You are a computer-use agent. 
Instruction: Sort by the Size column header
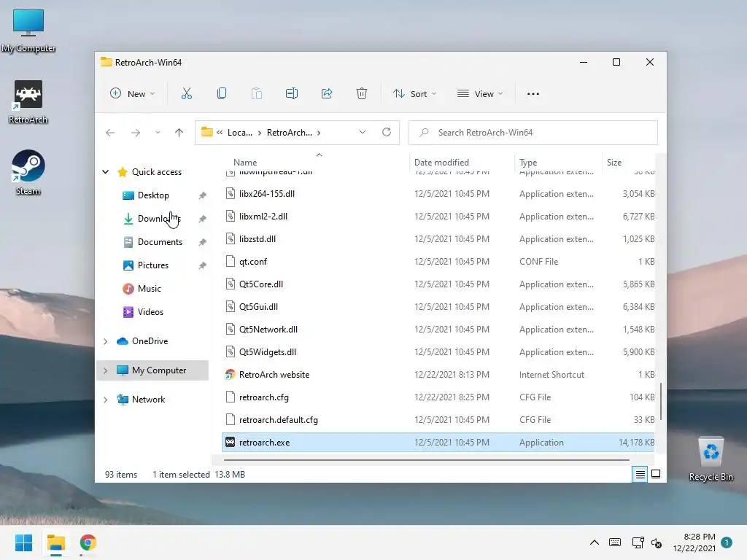pos(614,163)
